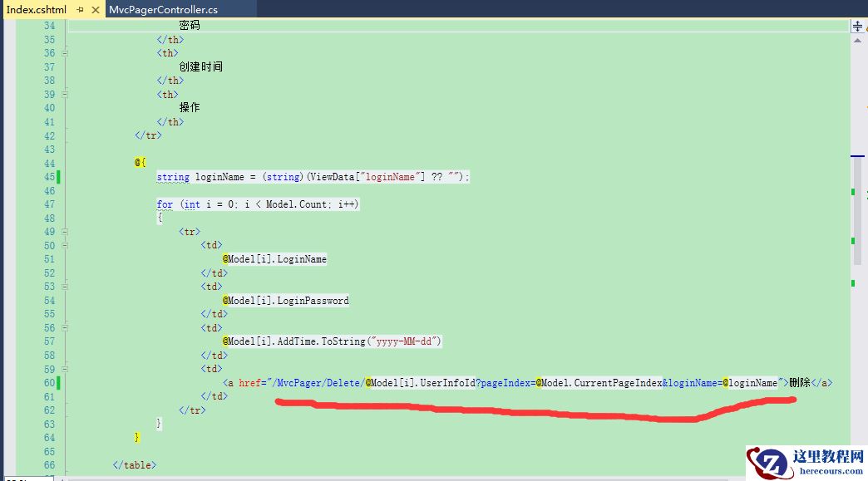Collapse the th block at line 39
868x481 pixels.
point(65,95)
